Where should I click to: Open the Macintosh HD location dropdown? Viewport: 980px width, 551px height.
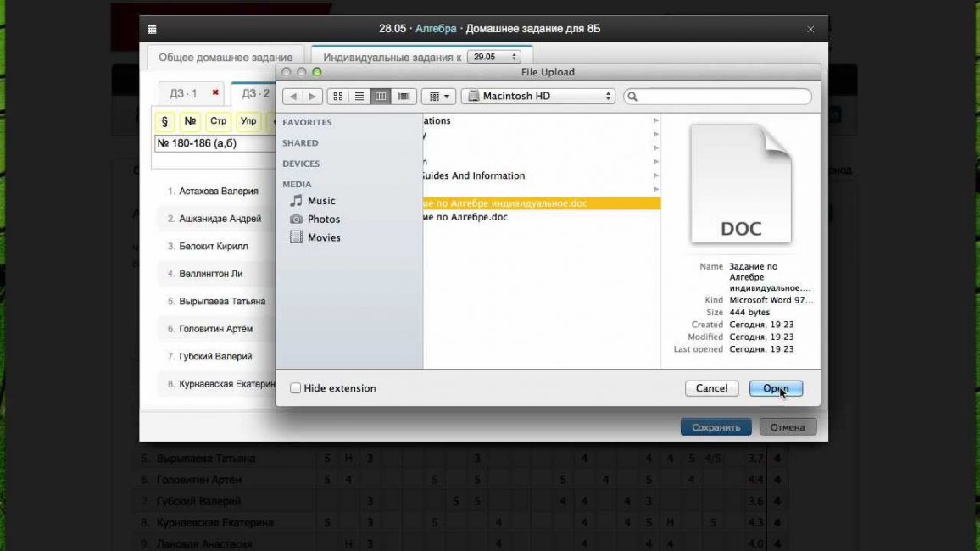[x=538, y=96]
